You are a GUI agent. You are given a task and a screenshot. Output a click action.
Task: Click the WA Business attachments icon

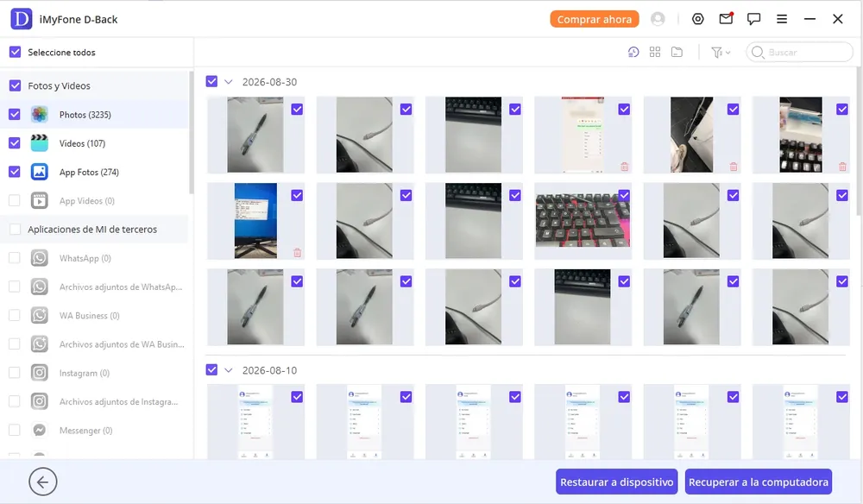pos(39,343)
